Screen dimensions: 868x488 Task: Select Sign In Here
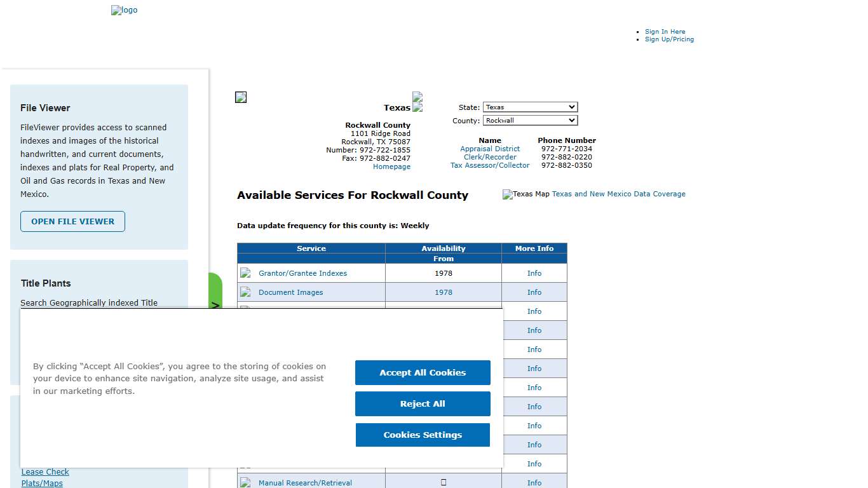[x=665, y=31]
